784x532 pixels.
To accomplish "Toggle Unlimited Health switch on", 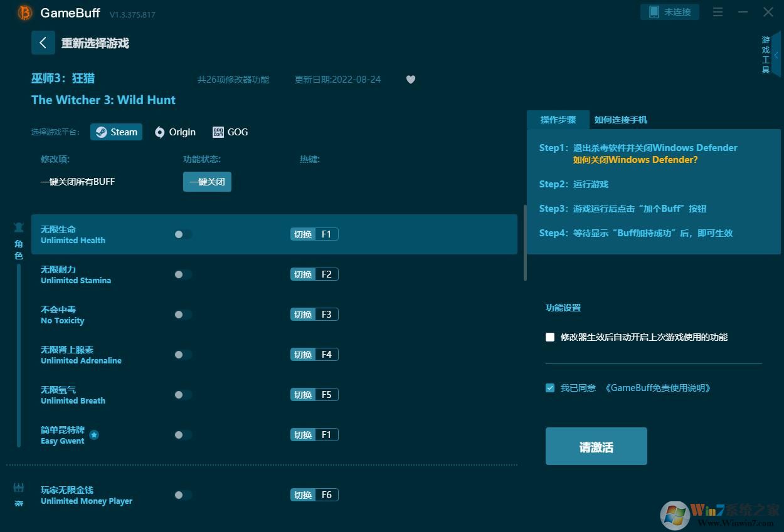I will (183, 234).
